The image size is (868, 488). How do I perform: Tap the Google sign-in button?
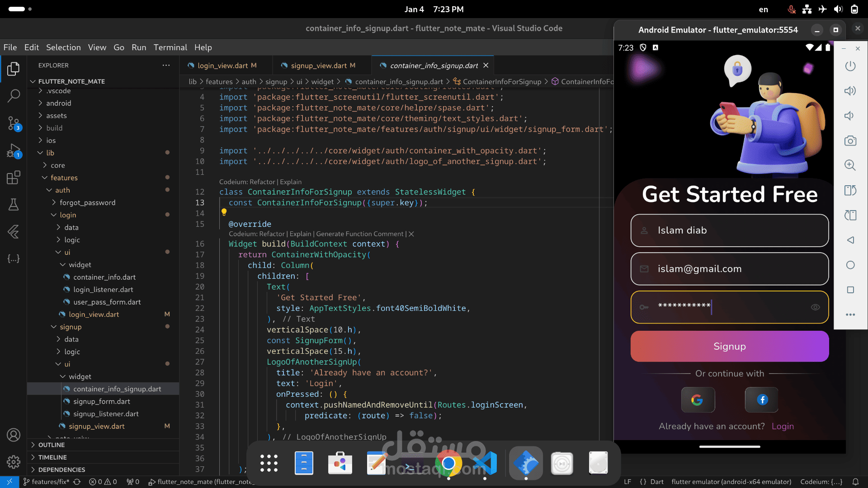point(698,400)
